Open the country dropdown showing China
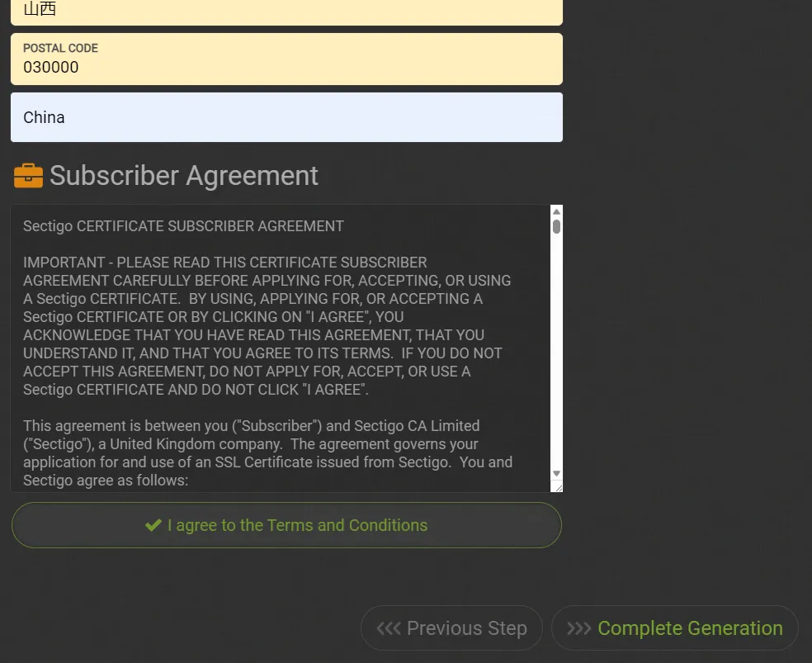The width and height of the screenshot is (812, 663). pyautogui.click(x=286, y=117)
